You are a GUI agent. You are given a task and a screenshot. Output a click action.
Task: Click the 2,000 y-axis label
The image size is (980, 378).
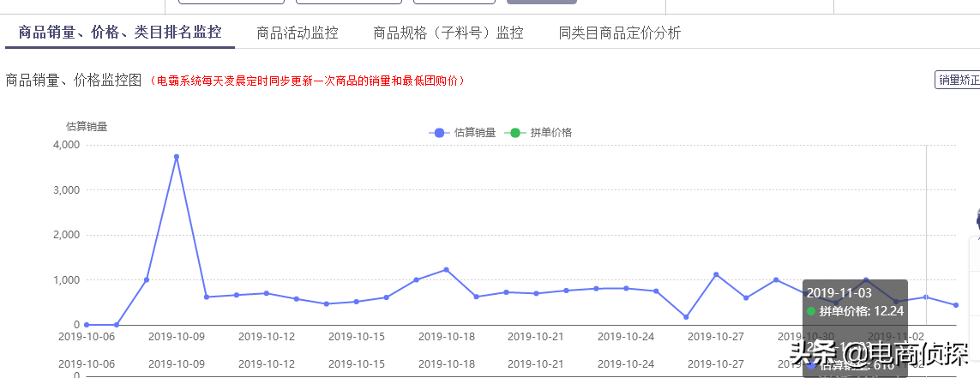pos(67,235)
